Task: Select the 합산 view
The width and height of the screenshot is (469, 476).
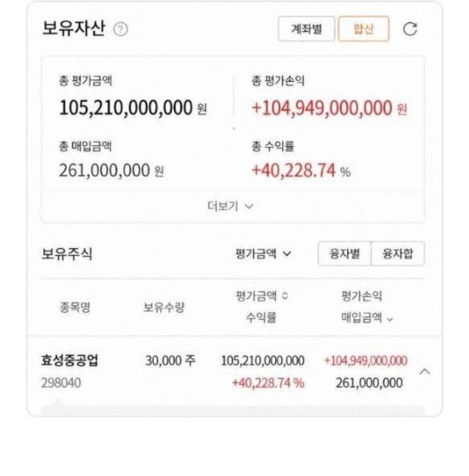Action: coord(363,29)
